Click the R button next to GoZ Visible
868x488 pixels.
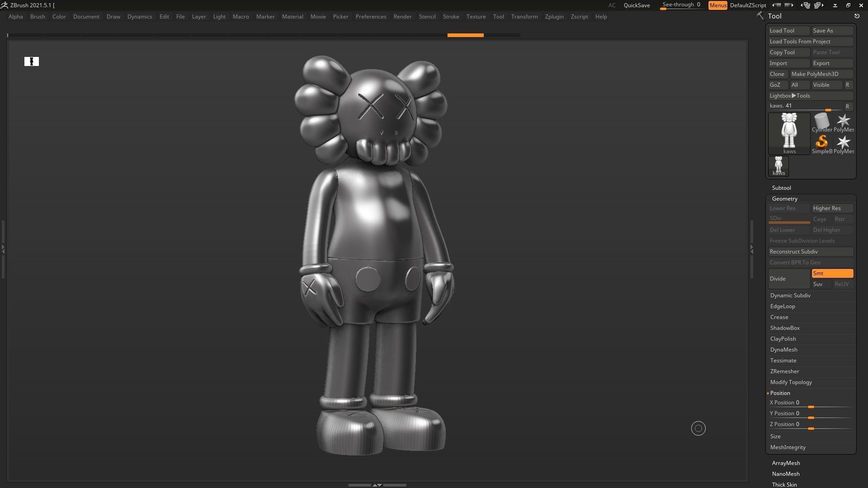click(x=848, y=85)
